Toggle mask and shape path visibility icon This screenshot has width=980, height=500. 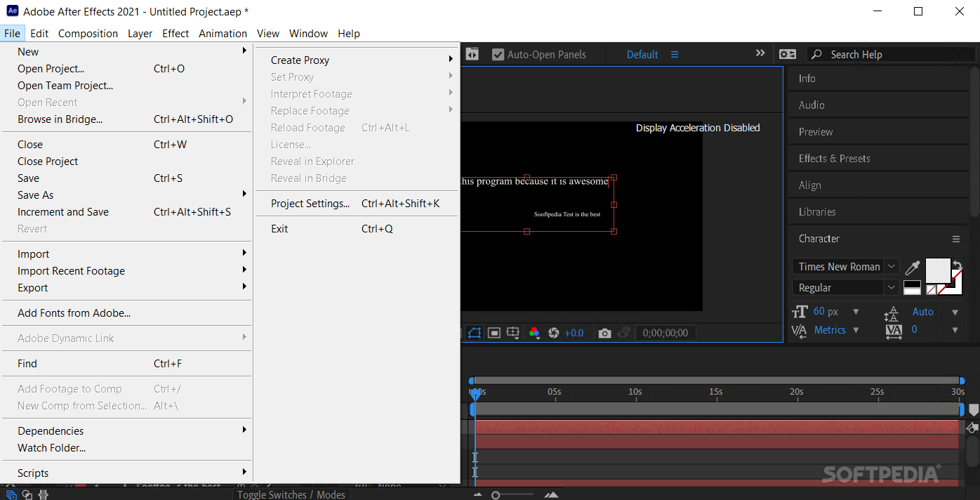(475, 333)
